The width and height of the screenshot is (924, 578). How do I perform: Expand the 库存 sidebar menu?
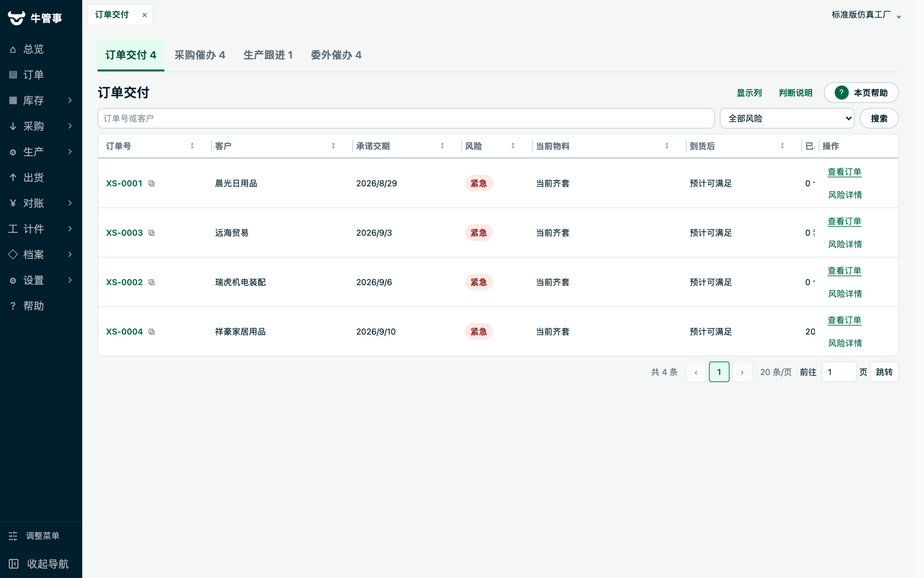click(41, 101)
